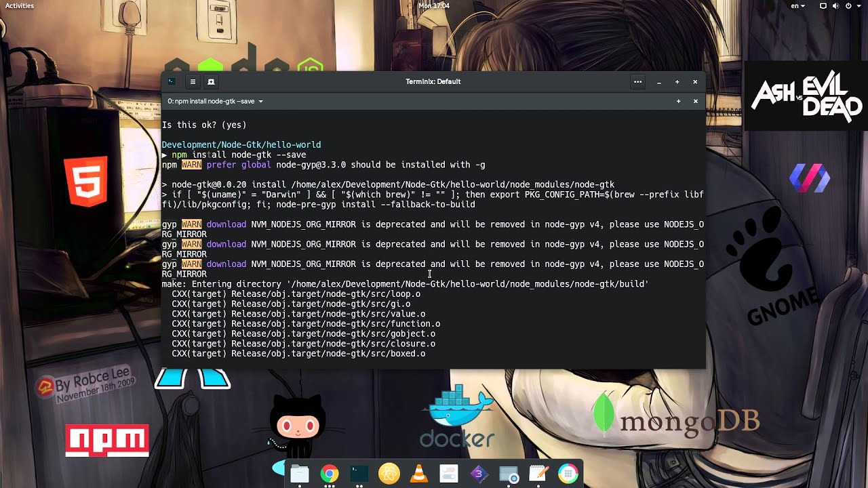Click the 'make: Entering directory' line

[405, 284]
